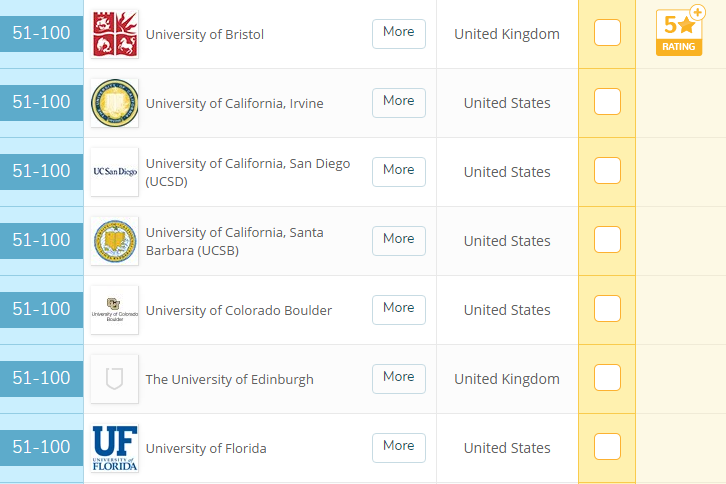The width and height of the screenshot is (726, 484).
Task: Click the University of Bristol logo
Action: pyautogui.click(x=114, y=34)
